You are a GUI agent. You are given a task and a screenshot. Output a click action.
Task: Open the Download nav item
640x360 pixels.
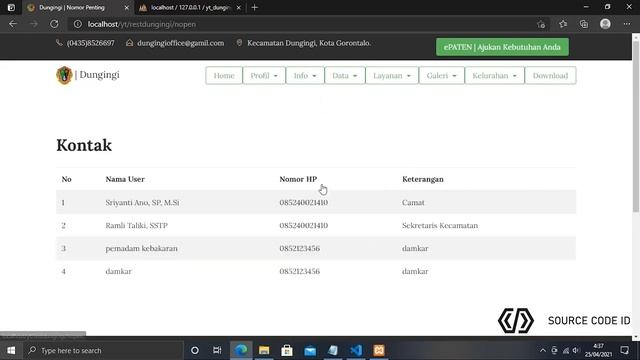point(550,76)
